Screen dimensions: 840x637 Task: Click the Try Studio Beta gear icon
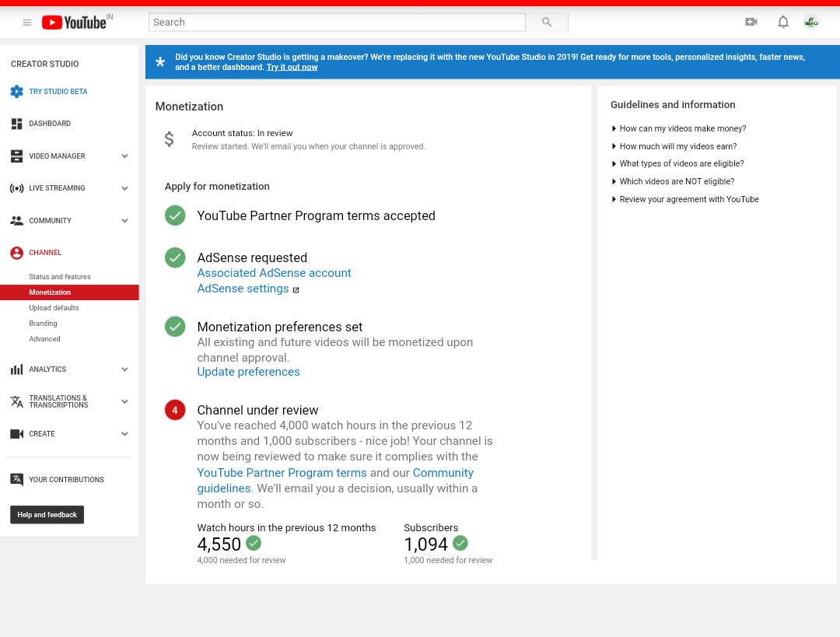(16, 92)
